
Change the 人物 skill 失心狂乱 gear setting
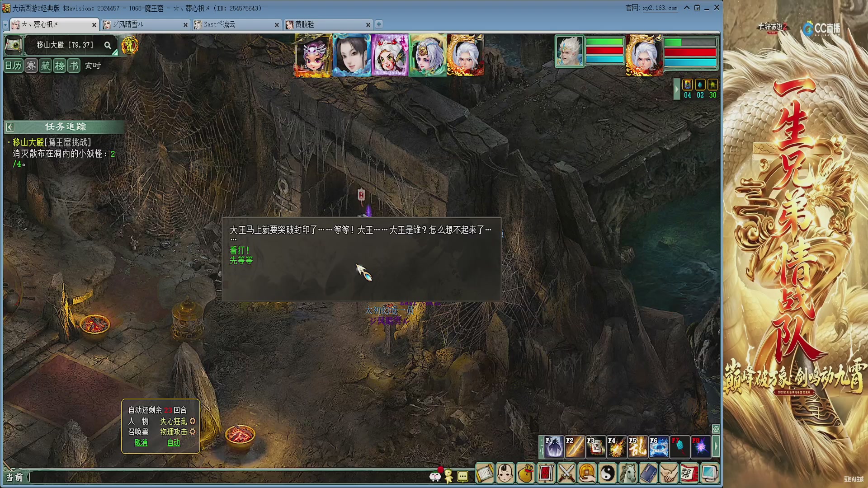(x=193, y=421)
